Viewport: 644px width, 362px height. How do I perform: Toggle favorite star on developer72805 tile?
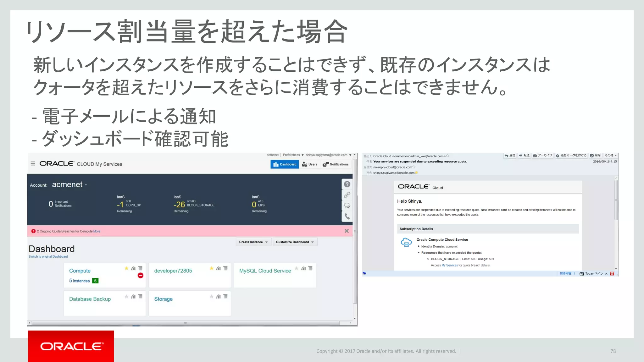click(212, 268)
